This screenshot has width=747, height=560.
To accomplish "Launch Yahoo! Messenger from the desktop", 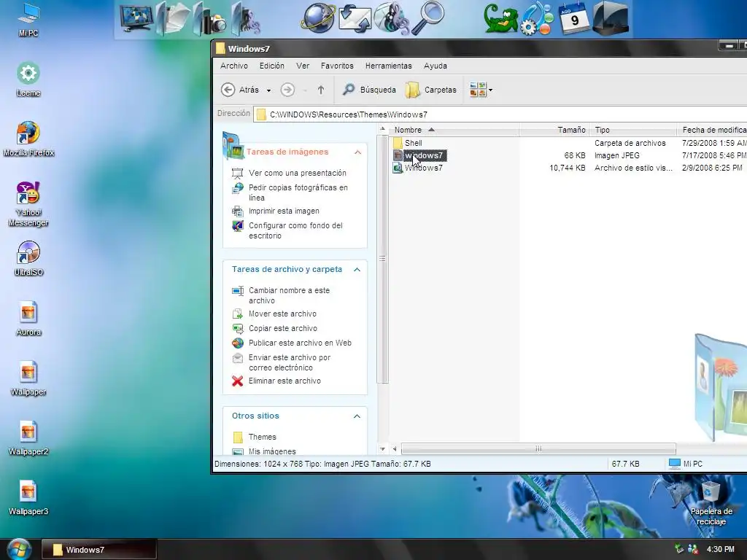I will [x=28, y=204].
